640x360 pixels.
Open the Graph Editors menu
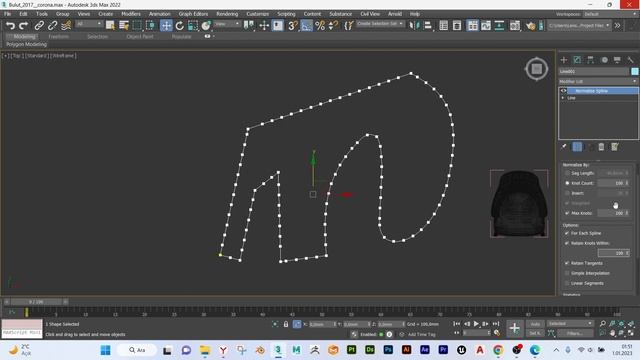click(193, 14)
